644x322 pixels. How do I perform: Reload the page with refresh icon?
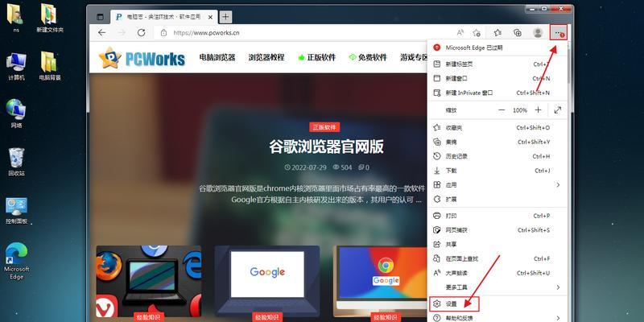click(x=142, y=32)
